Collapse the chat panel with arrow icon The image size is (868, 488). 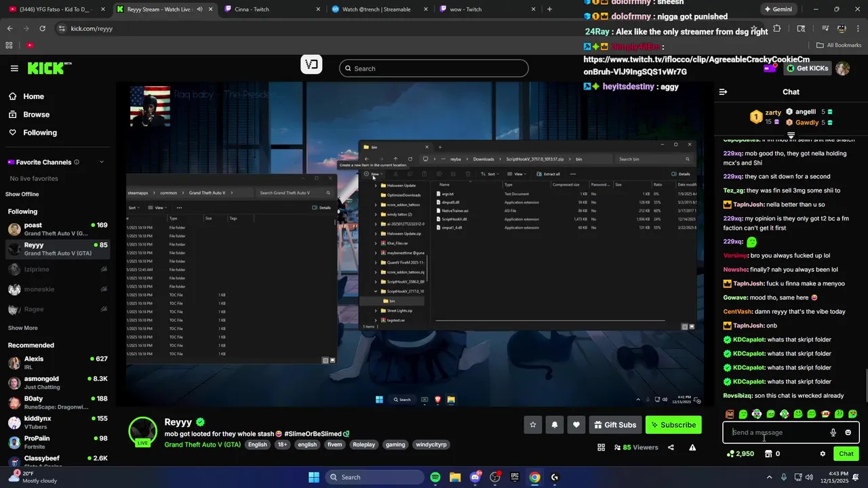coord(723,91)
